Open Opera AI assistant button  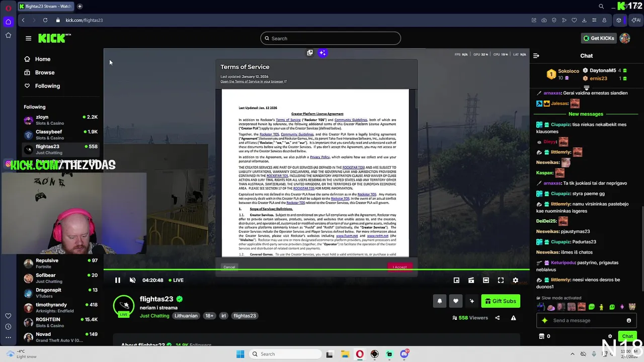point(636,20)
